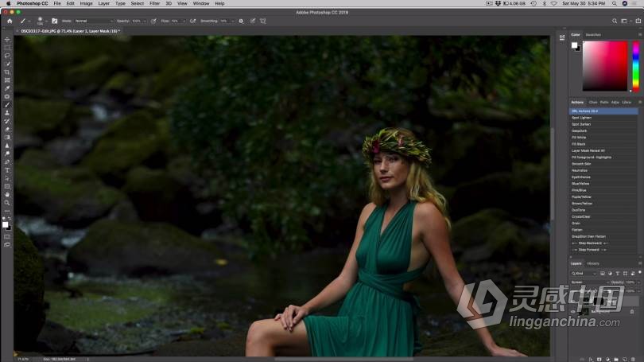Select the Dodge tool
Image resolution: width=644 pixels, height=362 pixels.
click(7, 154)
